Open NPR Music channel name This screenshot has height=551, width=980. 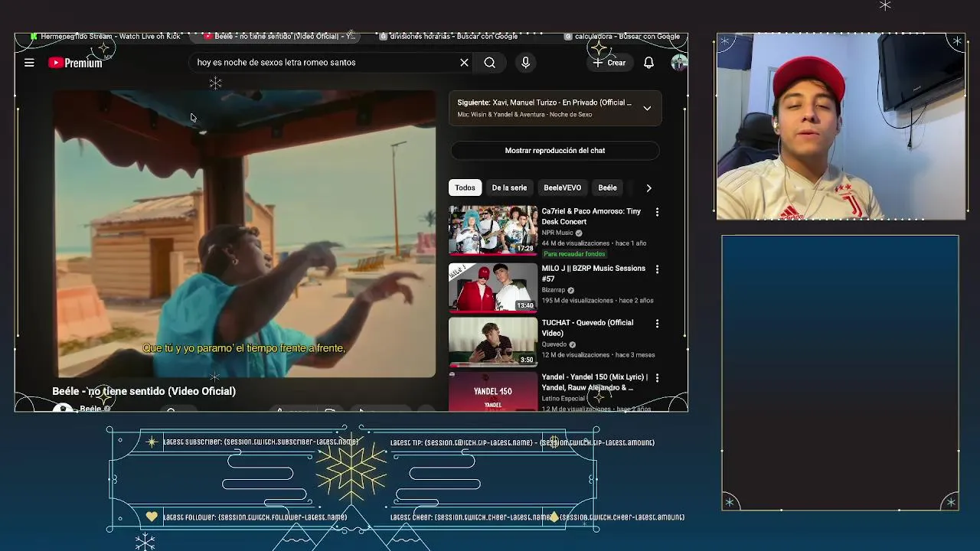(x=557, y=233)
